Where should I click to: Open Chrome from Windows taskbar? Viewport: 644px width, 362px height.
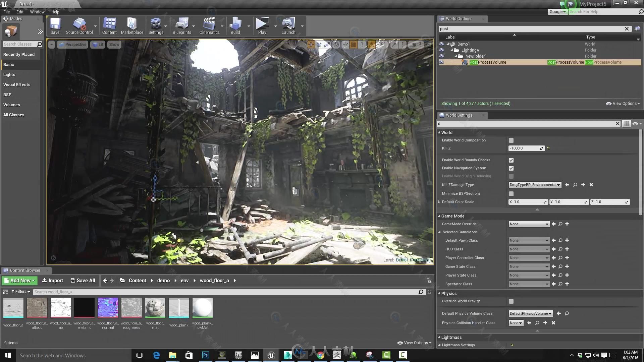(x=320, y=355)
